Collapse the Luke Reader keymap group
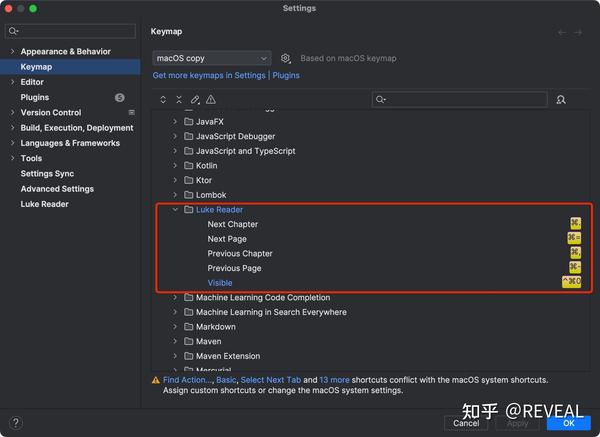Image resolution: width=600 pixels, height=437 pixels. point(175,210)
